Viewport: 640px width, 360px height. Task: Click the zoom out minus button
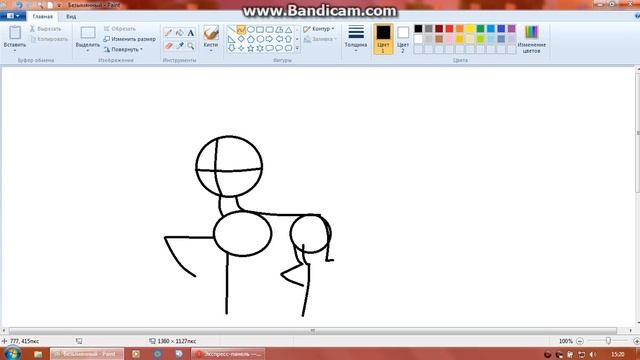pos(580,341)
